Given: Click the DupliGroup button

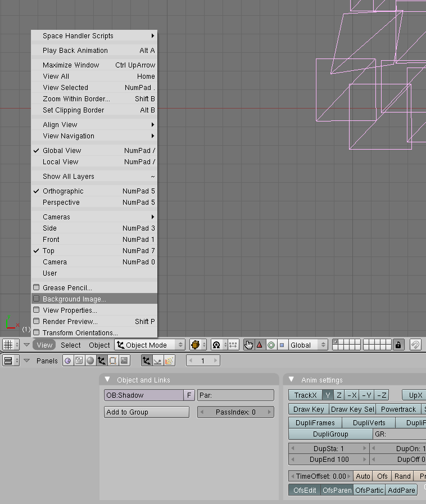Looking at the screenshot, I should (330, 434).
